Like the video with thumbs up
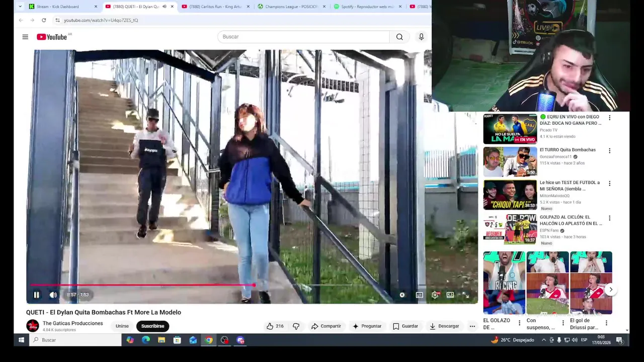644x362 pixels. pos(275,326)
